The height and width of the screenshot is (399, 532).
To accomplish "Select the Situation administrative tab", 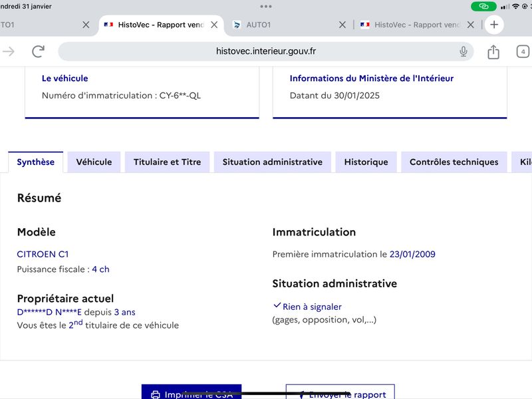I will (x=273, y=162).
